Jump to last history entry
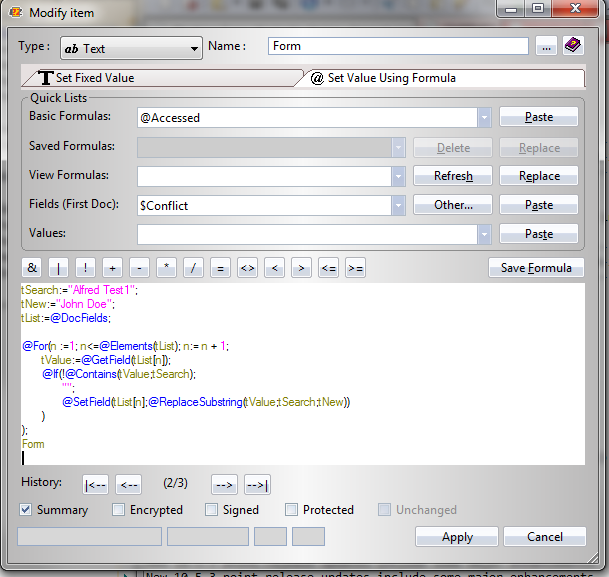Screen dimensions: 609x577 point(257,485)
